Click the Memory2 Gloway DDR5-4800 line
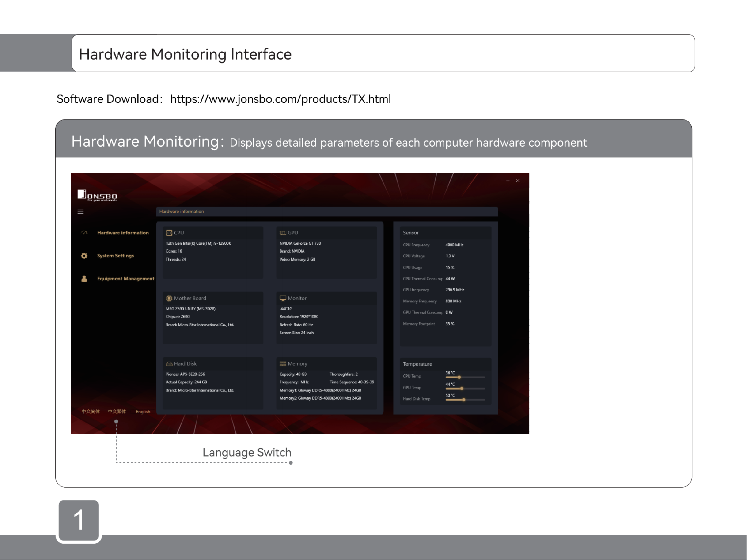This screenshot has width=747, height=560. 320,398
